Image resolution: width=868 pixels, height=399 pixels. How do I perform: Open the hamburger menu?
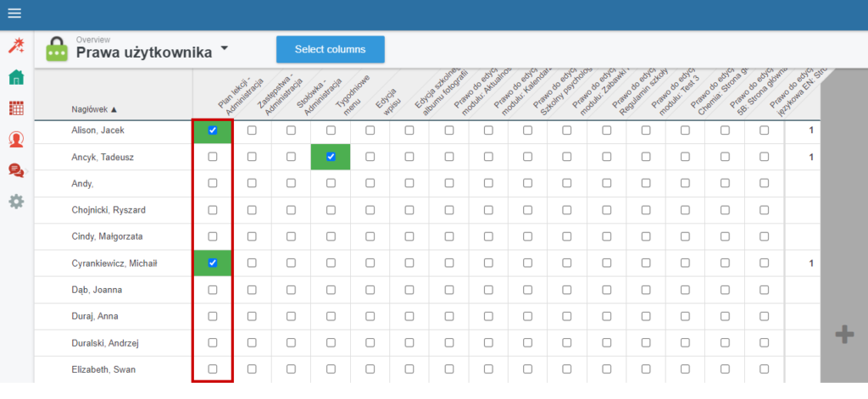click(14, 14)
